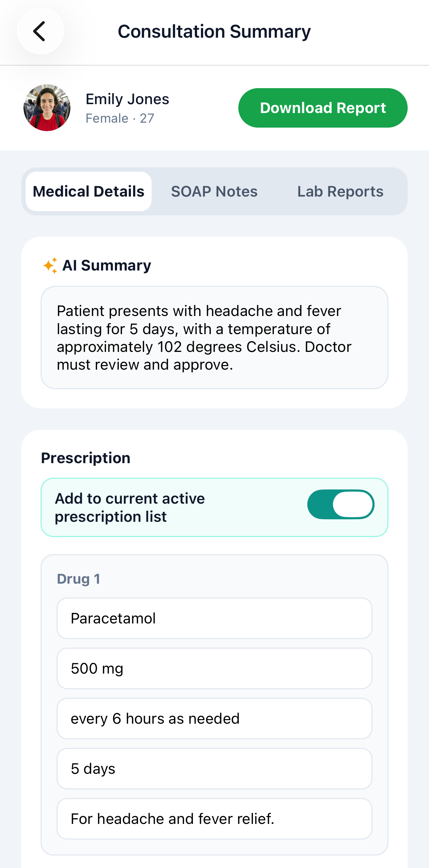Click the Prescription section heading
Image resolution: width=429 pixels, height=868 pixels.
pos(86,458)
